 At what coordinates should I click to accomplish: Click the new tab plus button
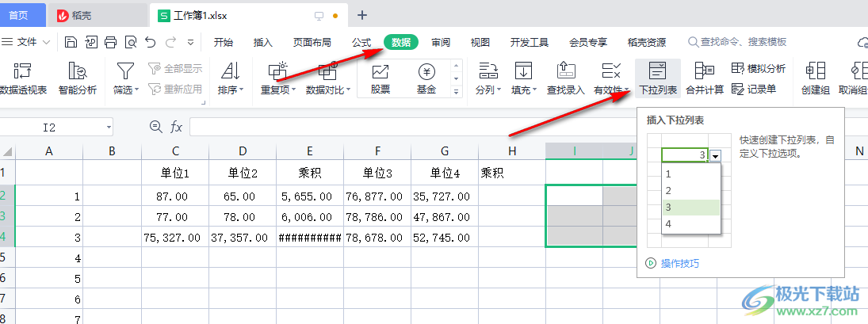(x=362, y=15)
